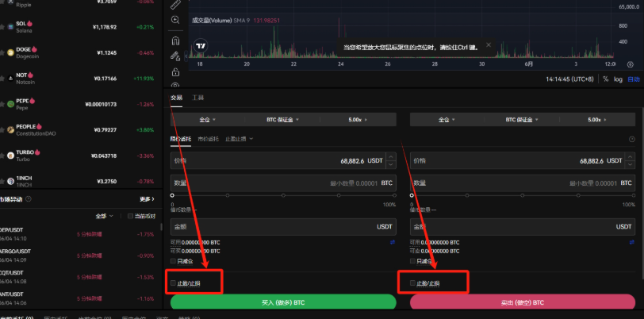Select the 市价委托 order tab
This screenshot has height=319, width=644.
pos(208,139)
